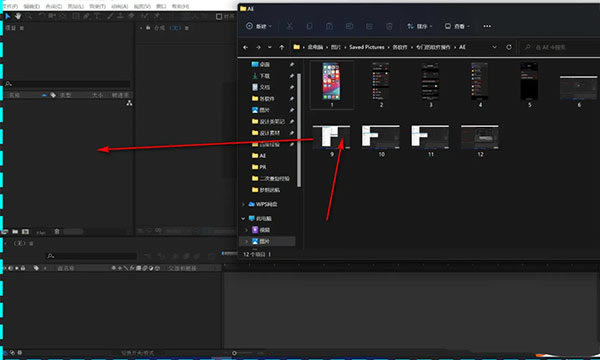The height and width of the screenshot is (360, 600).
Task: Click the Copy icon in Explorer toolbar
Action: [309, 26]
